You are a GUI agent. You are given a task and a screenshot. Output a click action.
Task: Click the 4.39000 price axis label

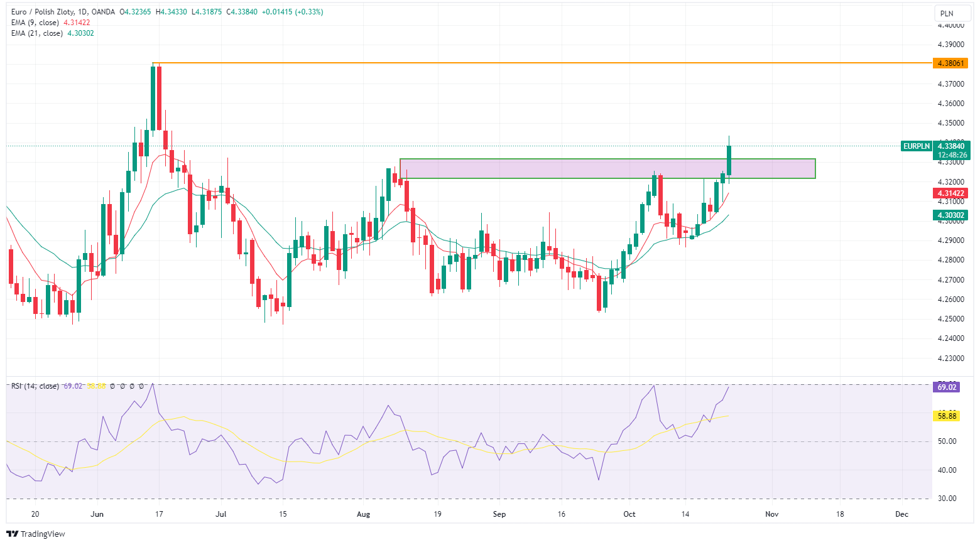coord(950,45)
